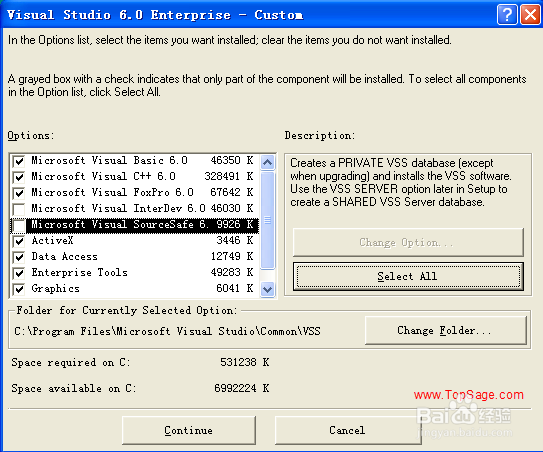Select the Microsoft Visual C++ 6.0 row
The width and height of the screenshot is (543, 452).
135,177
